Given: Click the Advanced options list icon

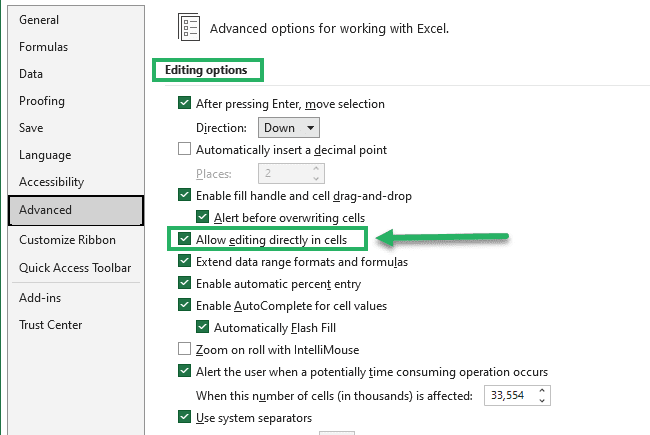Looking at the screenshot, I should (x=189, y=27).
